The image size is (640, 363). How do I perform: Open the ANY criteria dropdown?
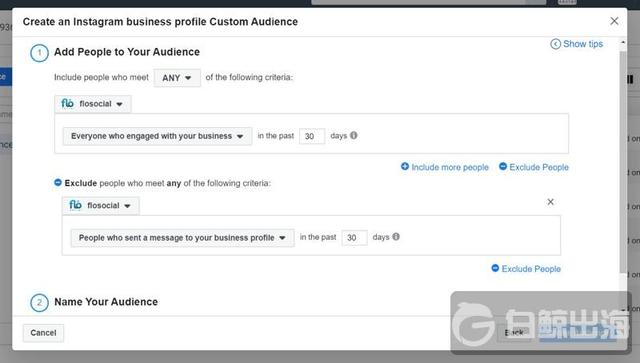177,78
